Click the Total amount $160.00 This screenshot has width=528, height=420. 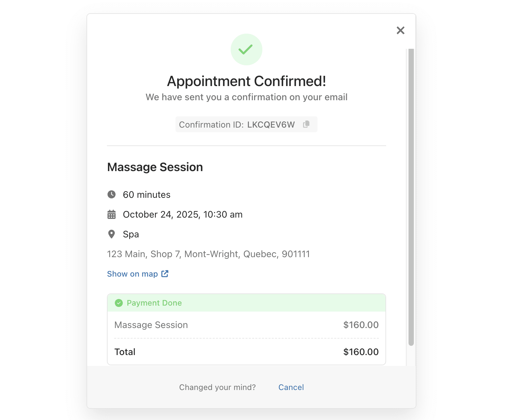tap(361, 352)
